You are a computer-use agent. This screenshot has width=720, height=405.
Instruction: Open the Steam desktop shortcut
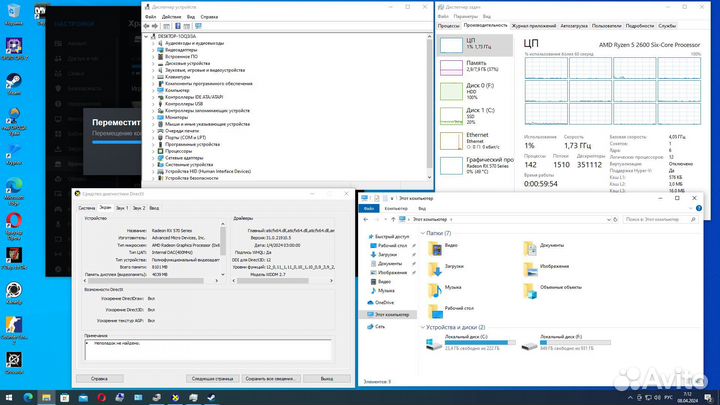coord(14,84)
